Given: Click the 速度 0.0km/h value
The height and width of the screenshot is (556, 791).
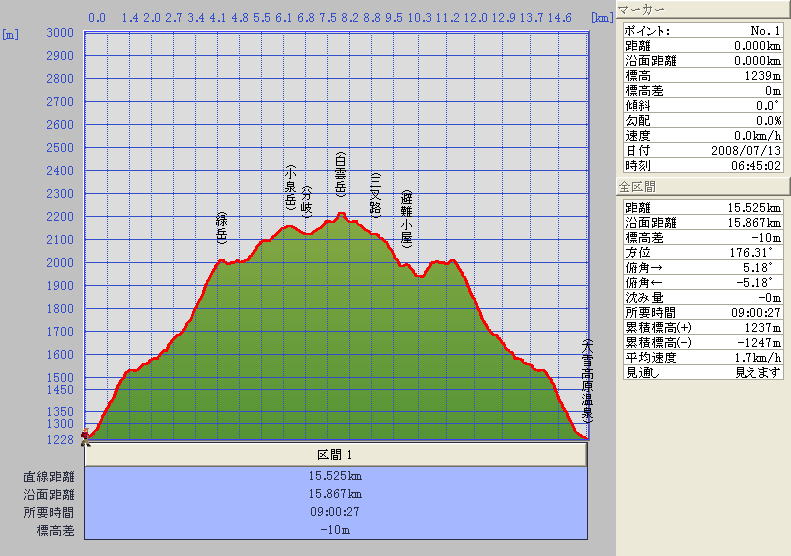Looking at the screenshot, I should [757, 136].
